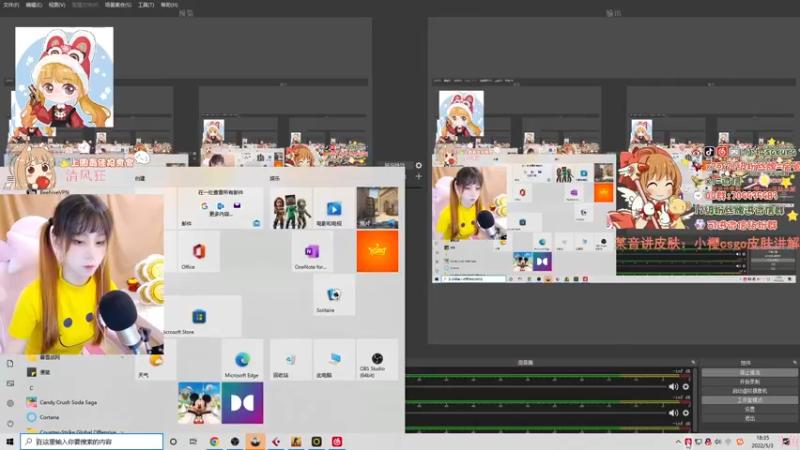Open the Office tile in Start menu

198,251
